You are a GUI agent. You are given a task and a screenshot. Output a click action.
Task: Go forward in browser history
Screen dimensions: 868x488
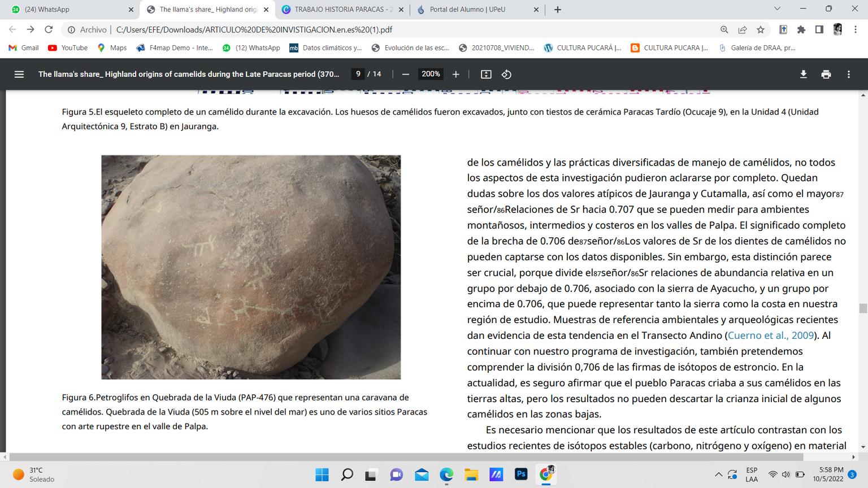pos(31,29)
